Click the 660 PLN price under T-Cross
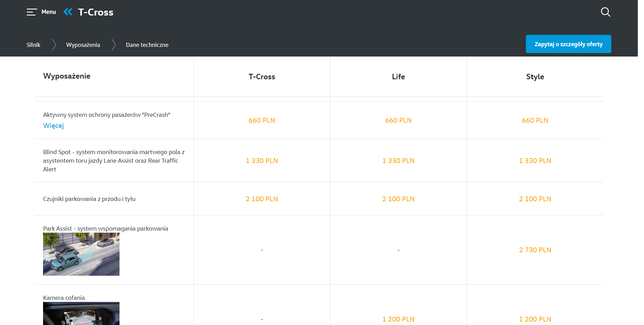 pos(262,120)
